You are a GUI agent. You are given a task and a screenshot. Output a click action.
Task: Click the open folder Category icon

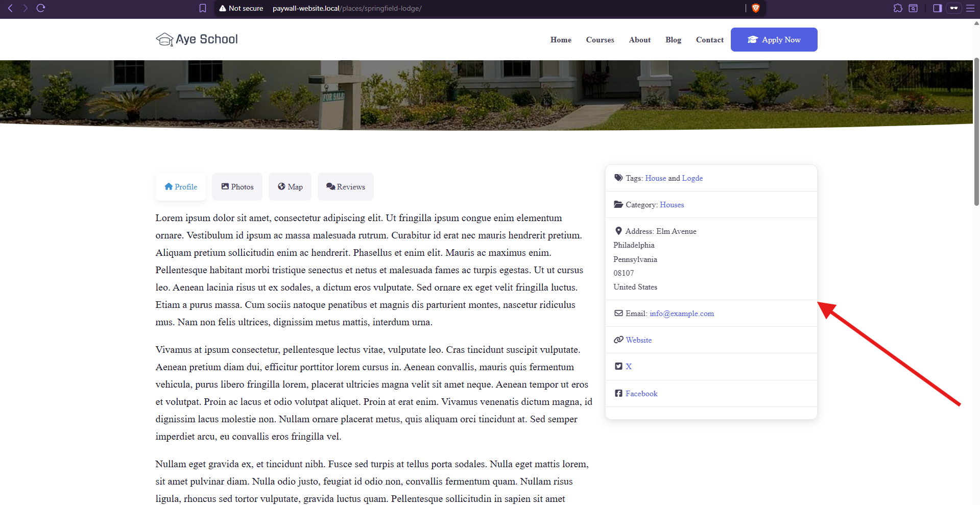pos(618,204)
